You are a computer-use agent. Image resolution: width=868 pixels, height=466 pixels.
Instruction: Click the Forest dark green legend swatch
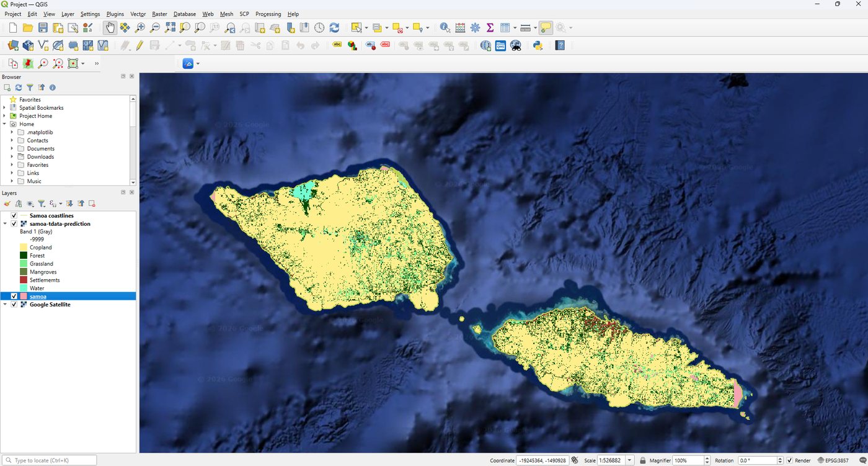click(24, 256)
